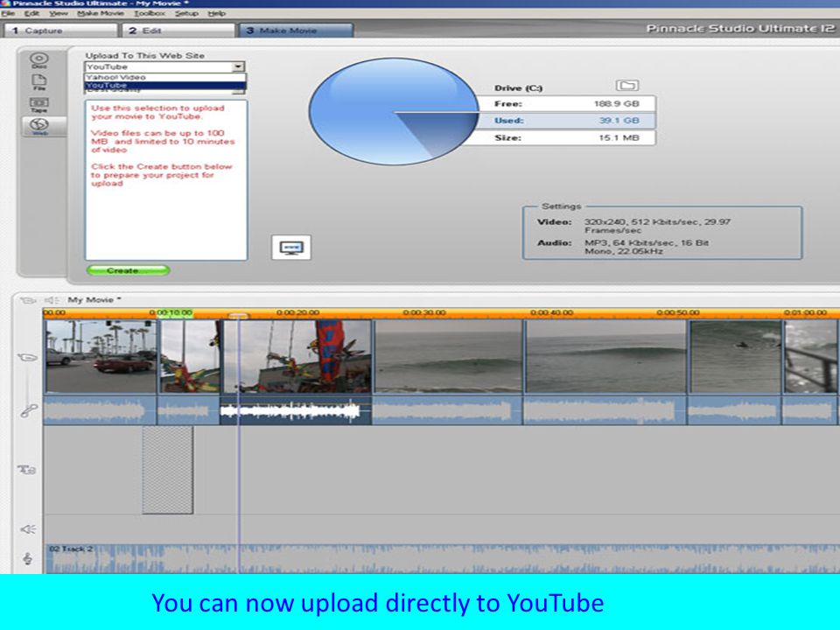Click the 0:01:00.00 timeline marker

pyautogui.click(x=805, y=312)
